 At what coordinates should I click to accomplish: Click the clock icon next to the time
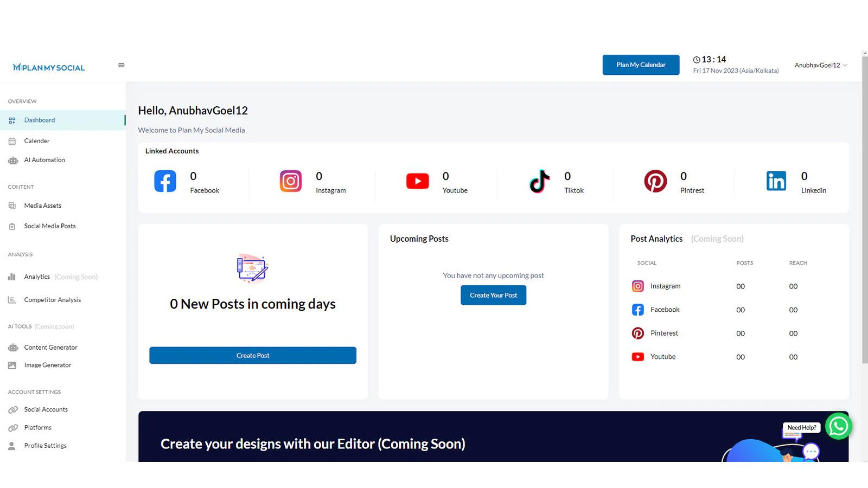click(x=697, y=60)
